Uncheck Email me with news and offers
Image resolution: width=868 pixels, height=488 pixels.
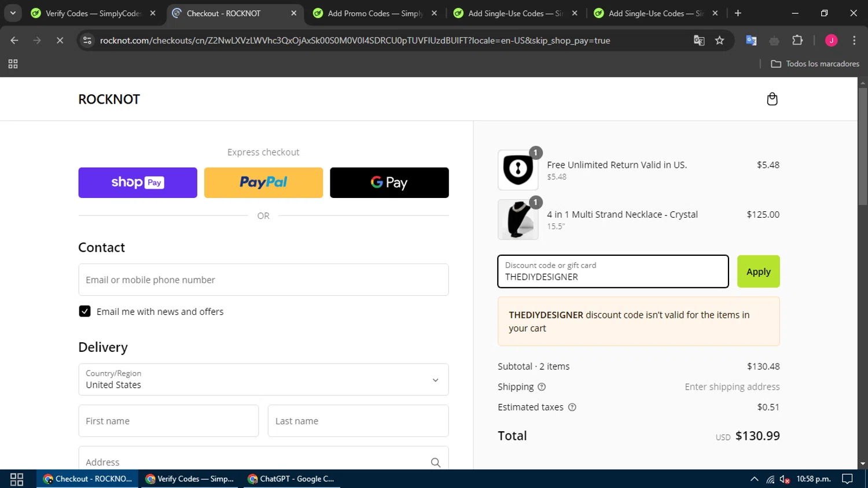pos(84,311)
